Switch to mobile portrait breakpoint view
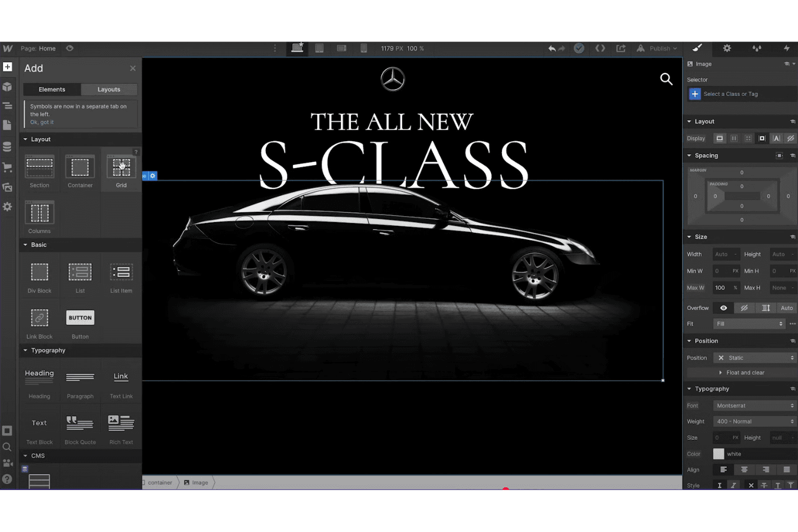798x532 pixels. coord(364,49)
